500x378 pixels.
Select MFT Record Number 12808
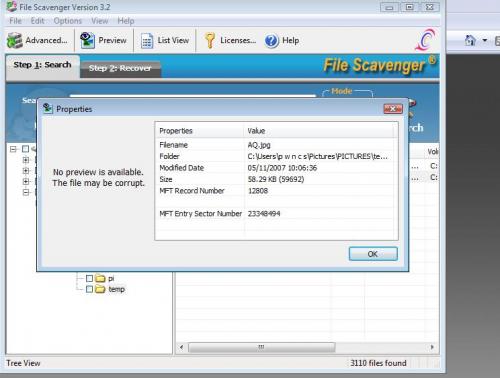tap(258, 191)
